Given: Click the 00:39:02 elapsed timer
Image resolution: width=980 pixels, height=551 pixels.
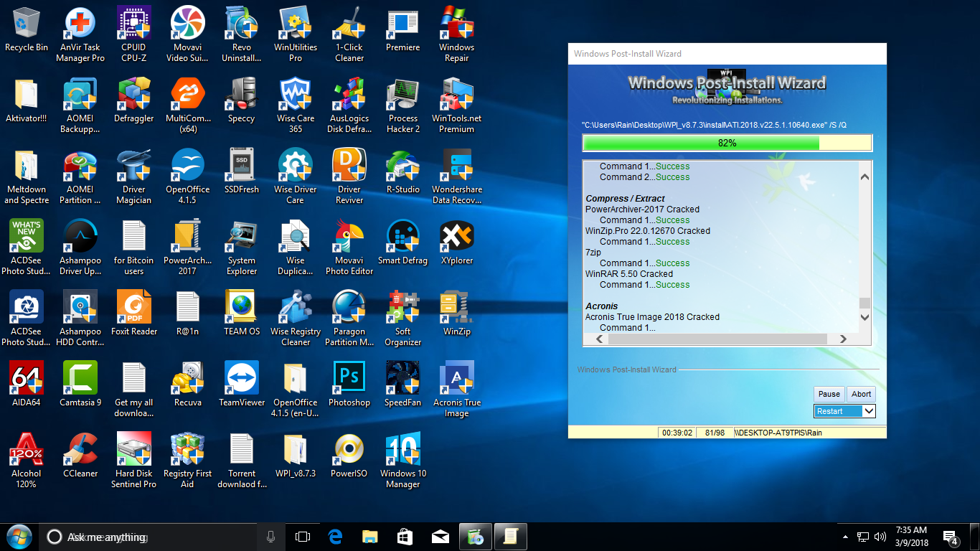Looking at the screenshot, I should point(677,433).
